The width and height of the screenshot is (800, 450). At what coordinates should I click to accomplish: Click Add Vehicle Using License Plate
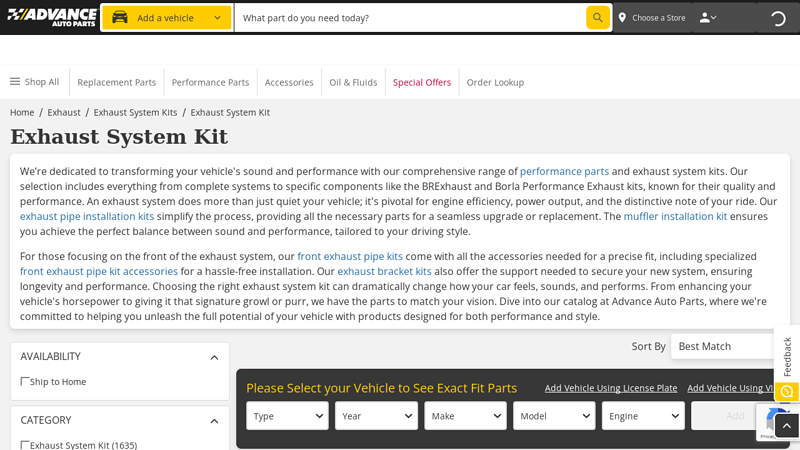click(611, 388)
